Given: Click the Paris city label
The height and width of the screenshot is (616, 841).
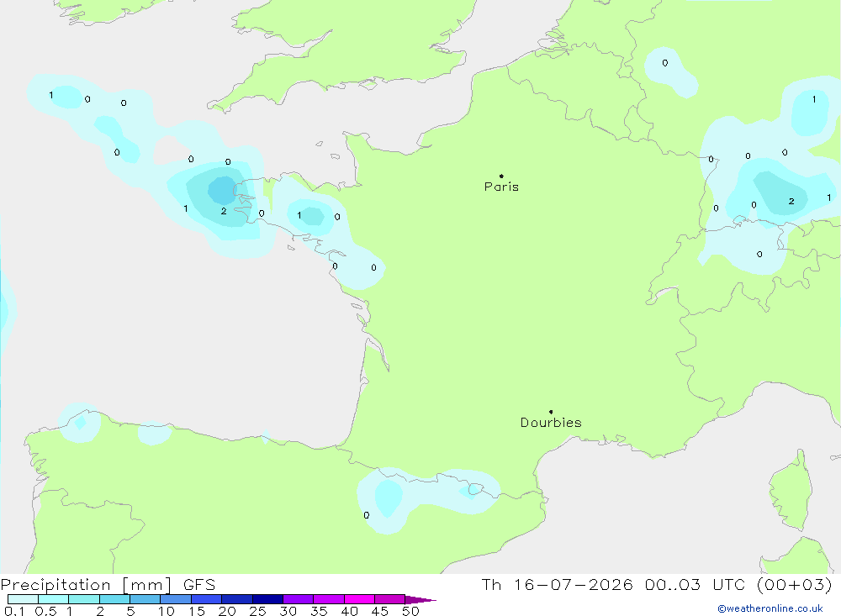Looking at the screenshot, I should (x=501, y=187).
